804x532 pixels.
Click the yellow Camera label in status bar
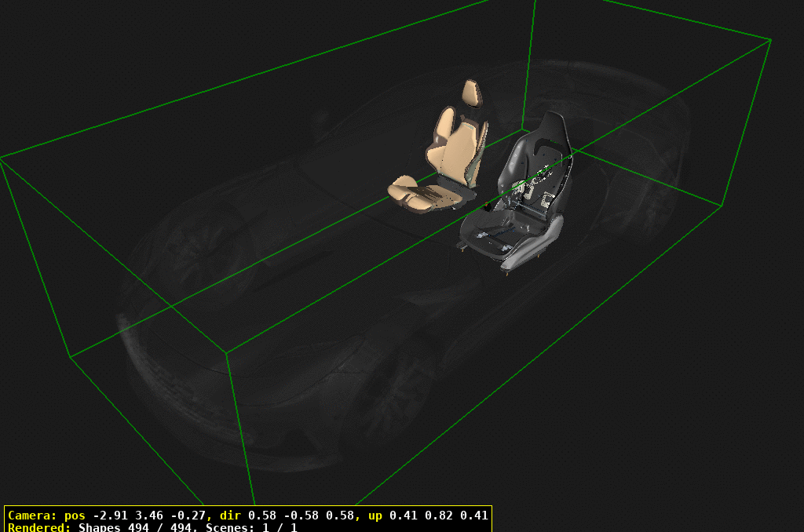pyautogui.click(x=35, y=516)
